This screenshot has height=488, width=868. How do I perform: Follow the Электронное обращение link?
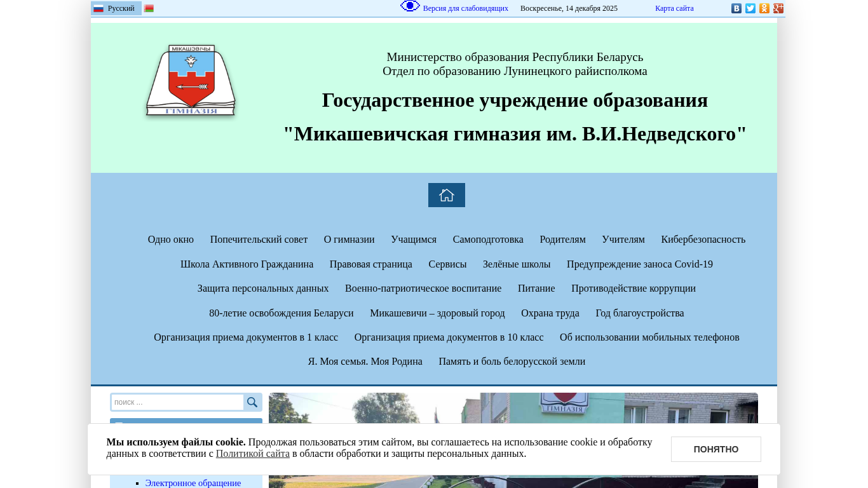[193, 483]
